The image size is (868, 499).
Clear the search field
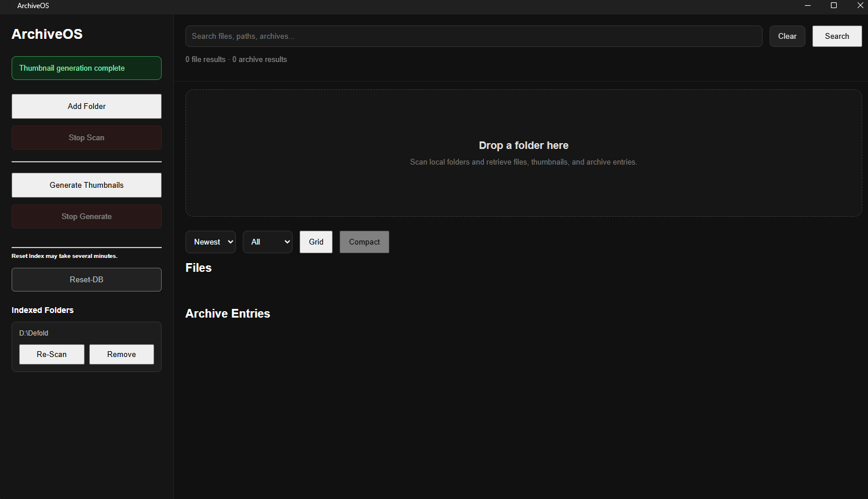787,36
